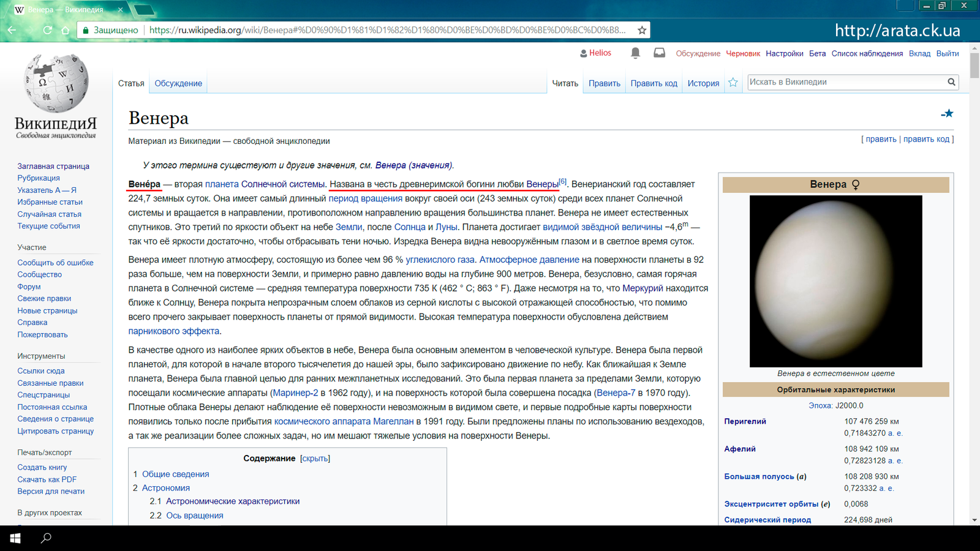
Task: Open Цитировать страницу link
Action: point(55,431)
